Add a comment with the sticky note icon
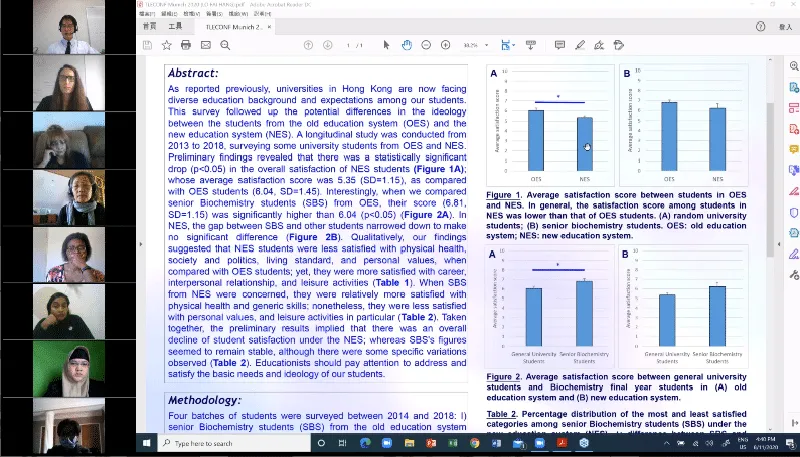 pos(559,45)
